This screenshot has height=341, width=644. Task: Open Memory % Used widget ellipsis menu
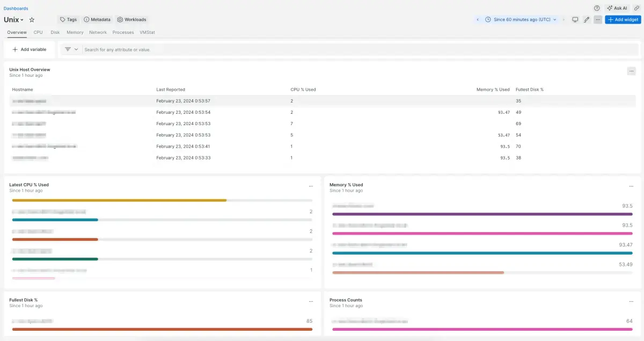pyautogui.click(x=631, y=186)
